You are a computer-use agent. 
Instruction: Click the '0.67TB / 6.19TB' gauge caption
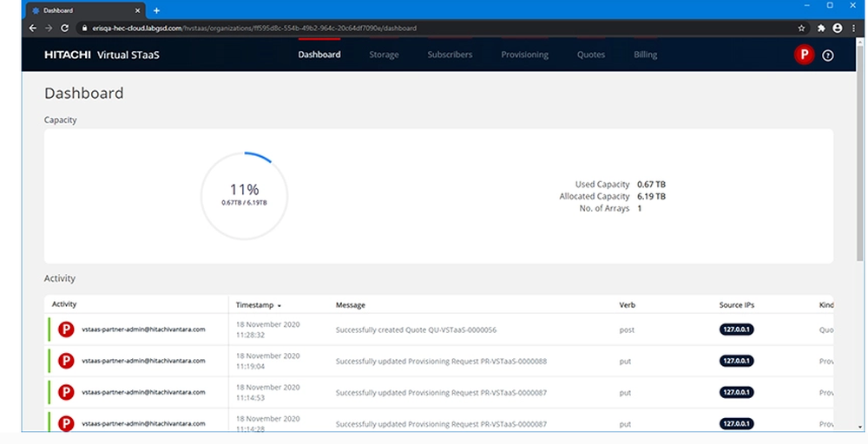(x=244, y=203)
